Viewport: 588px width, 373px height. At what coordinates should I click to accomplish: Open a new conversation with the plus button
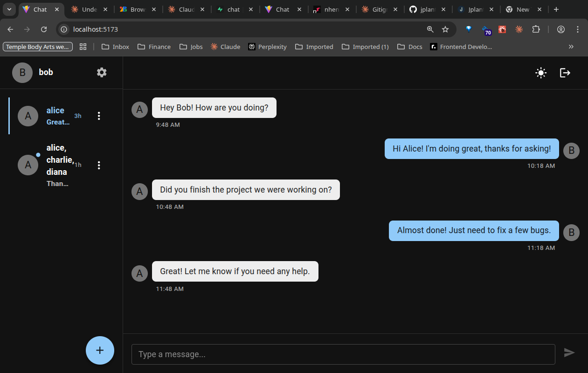click(100, 350)
